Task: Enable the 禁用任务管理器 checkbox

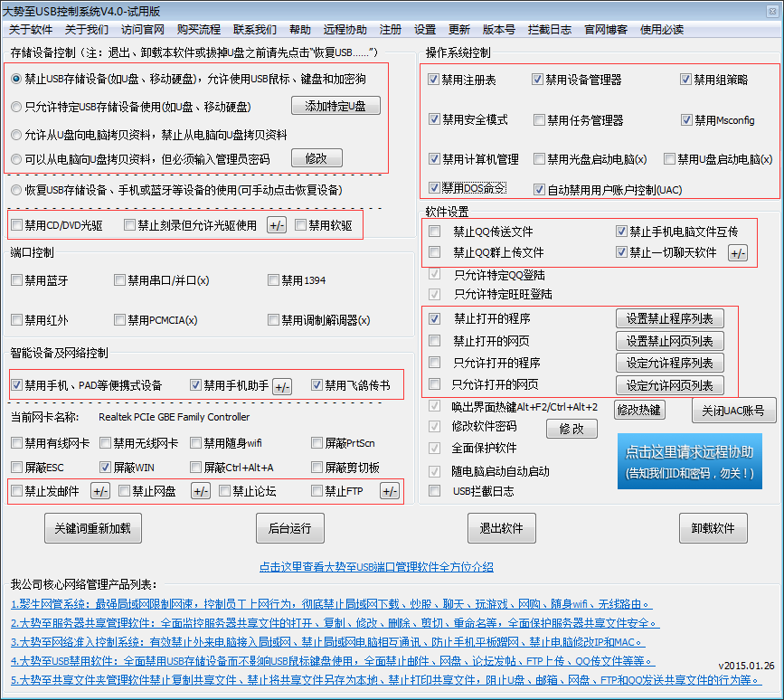Action: tap(539, 119)
